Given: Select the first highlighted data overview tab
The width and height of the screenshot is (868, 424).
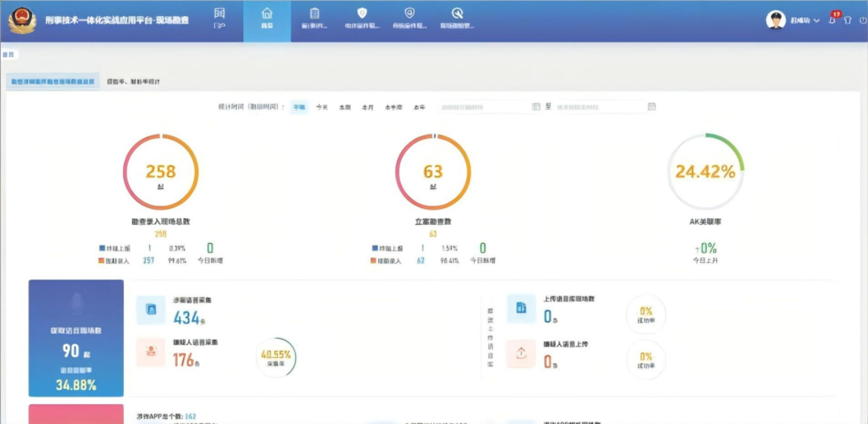Looking at the screenshot, I should (x=52, y=81).
